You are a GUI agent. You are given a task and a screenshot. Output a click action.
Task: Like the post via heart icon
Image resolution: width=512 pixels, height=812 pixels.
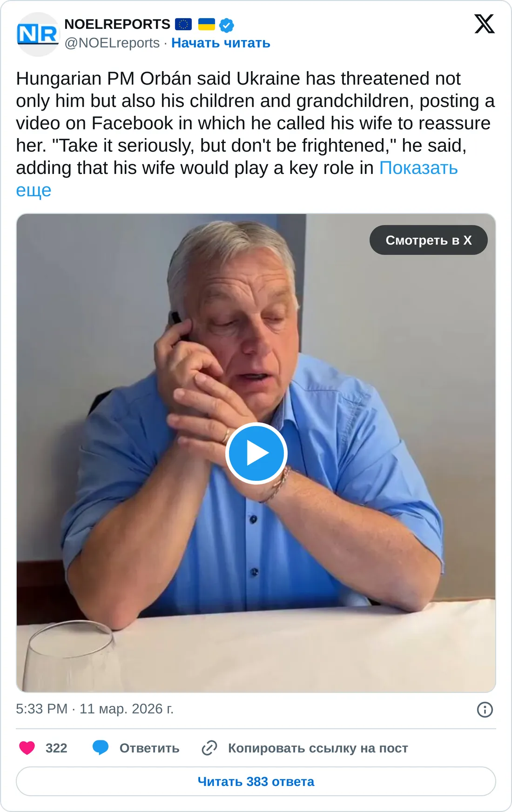click(27, 748)
